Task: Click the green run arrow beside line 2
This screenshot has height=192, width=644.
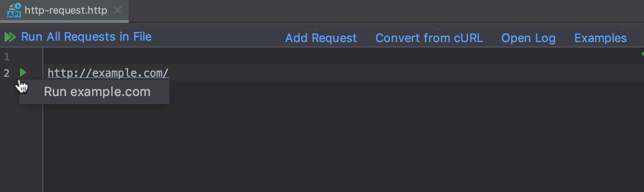Action: tap(23, 72)
